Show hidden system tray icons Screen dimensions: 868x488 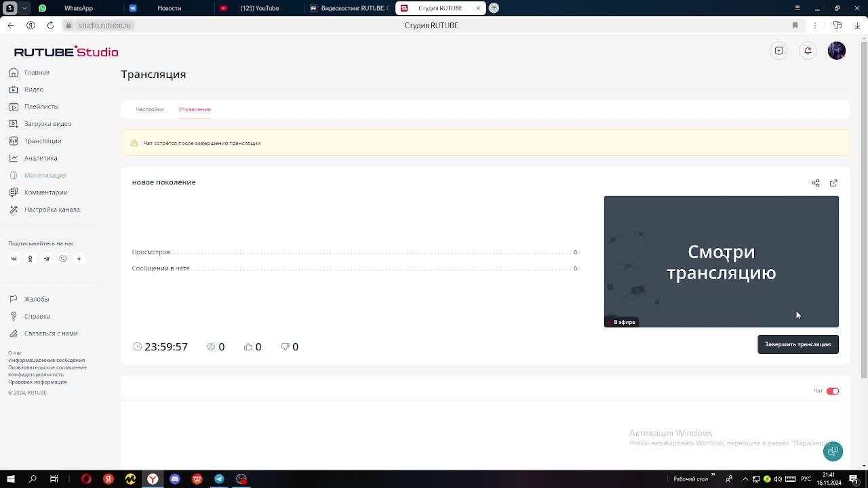pos(745,479)
